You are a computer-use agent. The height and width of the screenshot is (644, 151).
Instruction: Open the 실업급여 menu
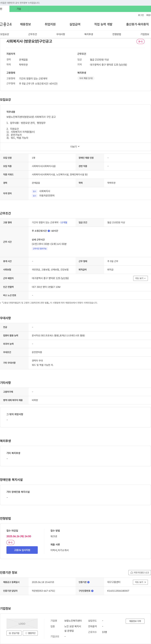pos(75,24)
